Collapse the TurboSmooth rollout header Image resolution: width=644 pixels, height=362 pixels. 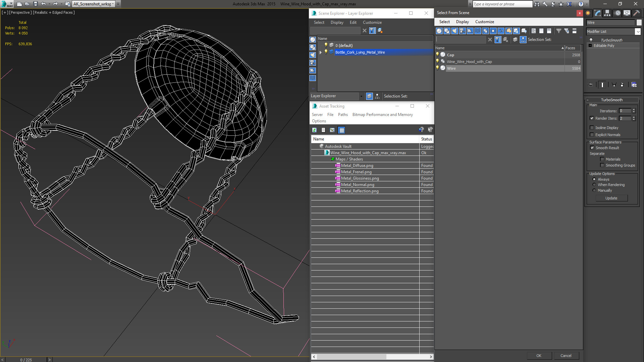[x=611, y=100]
